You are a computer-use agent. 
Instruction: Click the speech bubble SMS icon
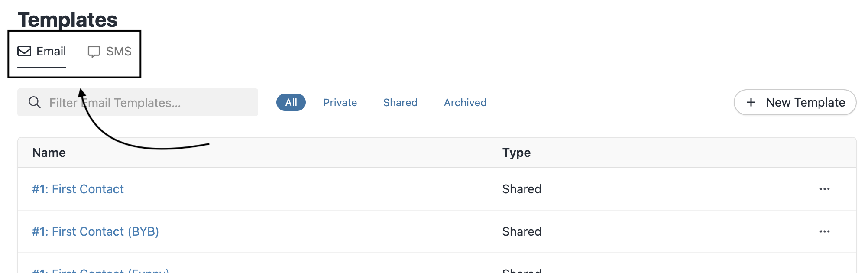click(94, 52)
